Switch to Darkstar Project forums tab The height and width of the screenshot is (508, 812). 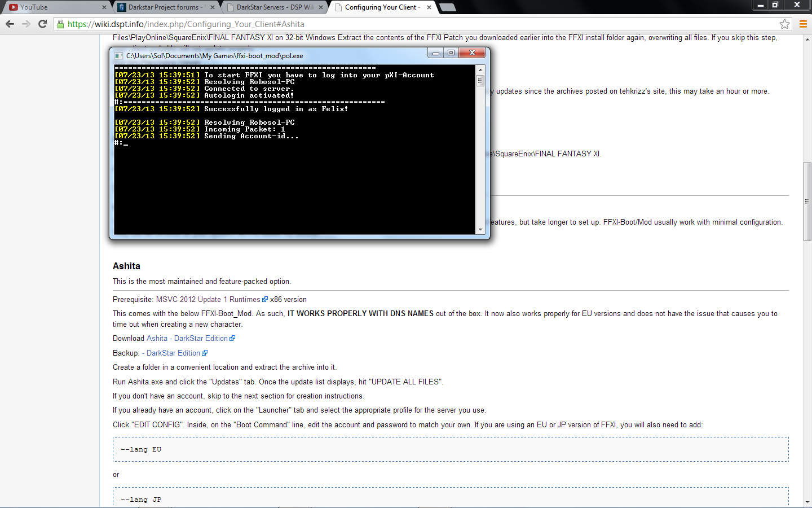point(162,7)
